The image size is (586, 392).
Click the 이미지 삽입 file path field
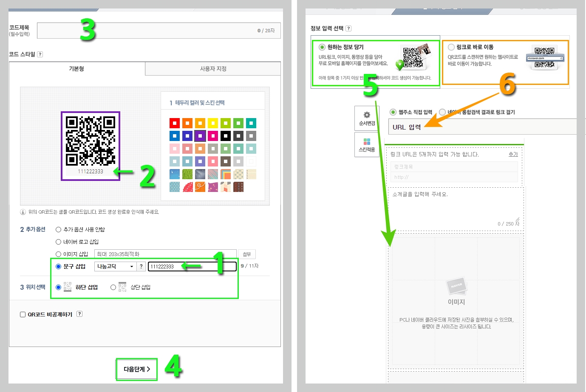165,254
